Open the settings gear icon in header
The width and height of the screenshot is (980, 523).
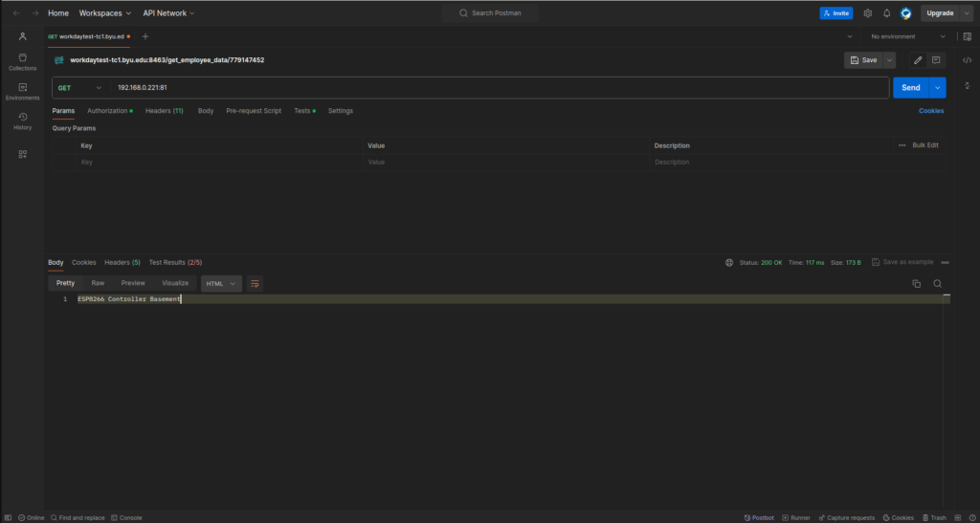tap(867, 13)
